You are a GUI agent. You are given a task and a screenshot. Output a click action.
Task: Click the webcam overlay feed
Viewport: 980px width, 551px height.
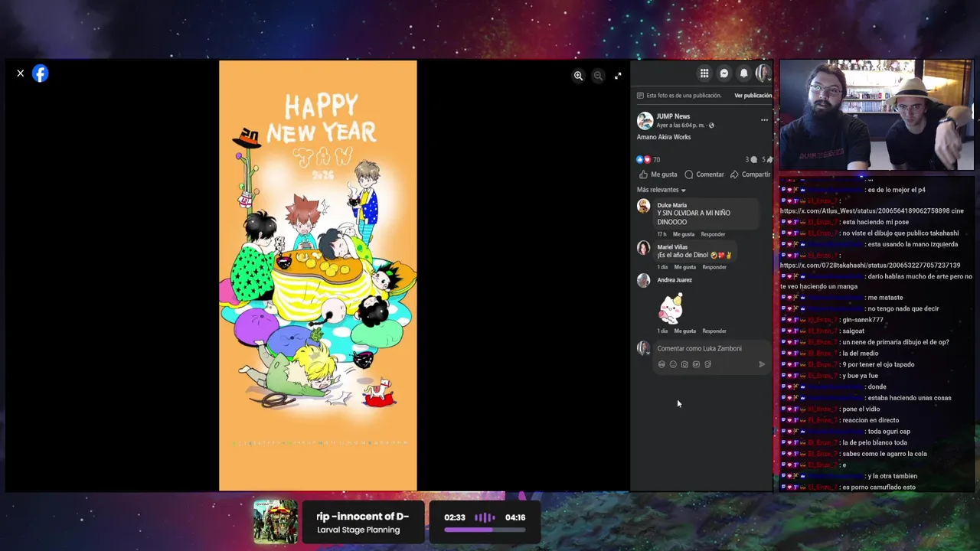click(877, 115)
